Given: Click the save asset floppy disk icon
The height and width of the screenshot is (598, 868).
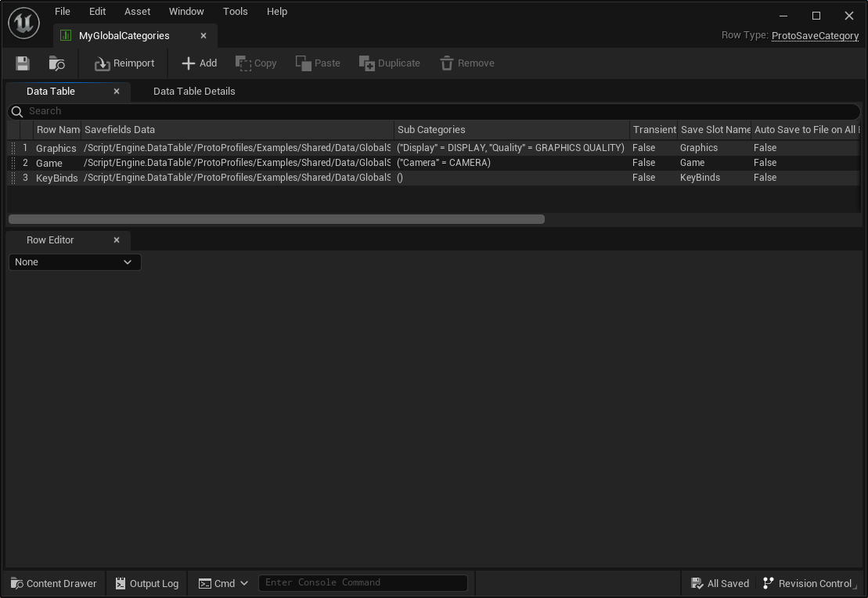Looking at the screenshot, I should tap(23, 63).
